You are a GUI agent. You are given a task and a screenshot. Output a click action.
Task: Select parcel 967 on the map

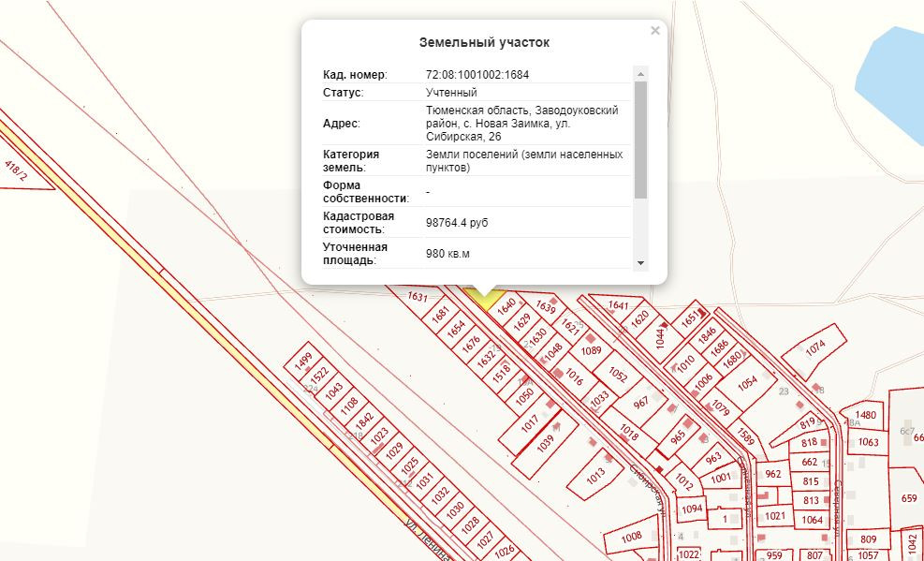640,403
